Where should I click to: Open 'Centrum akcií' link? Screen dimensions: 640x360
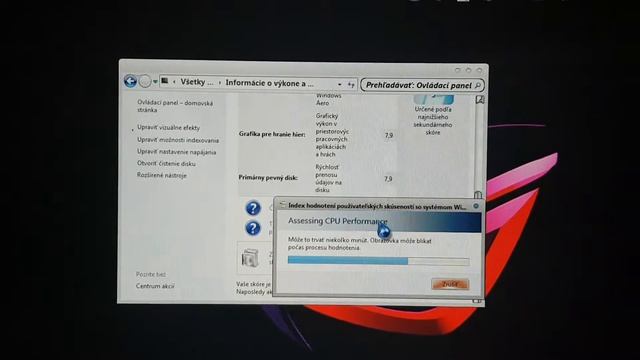[155, 286]
